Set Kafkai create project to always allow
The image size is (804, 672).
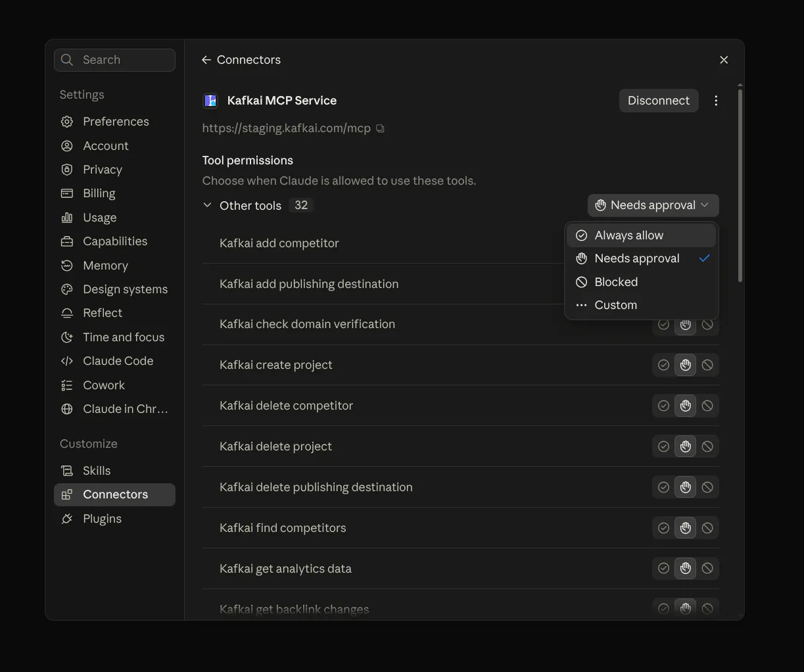(664, 365)
